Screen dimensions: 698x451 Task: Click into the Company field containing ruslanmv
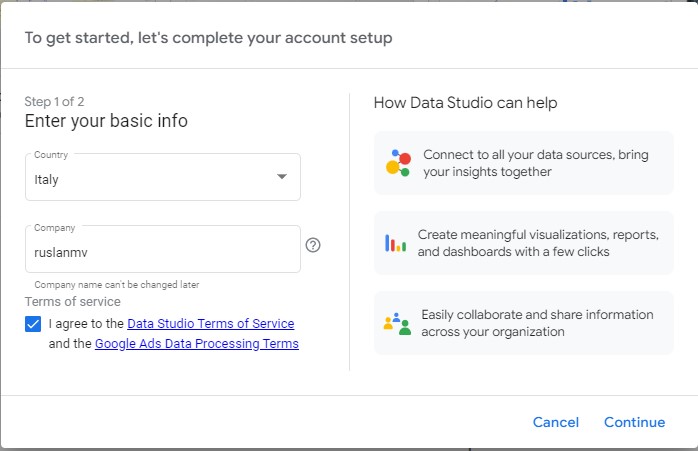tap(163, 249)
